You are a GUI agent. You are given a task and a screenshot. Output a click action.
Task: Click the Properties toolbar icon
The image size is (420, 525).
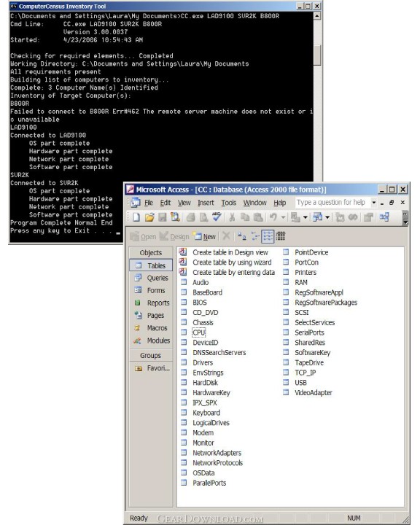click(368, 217)
